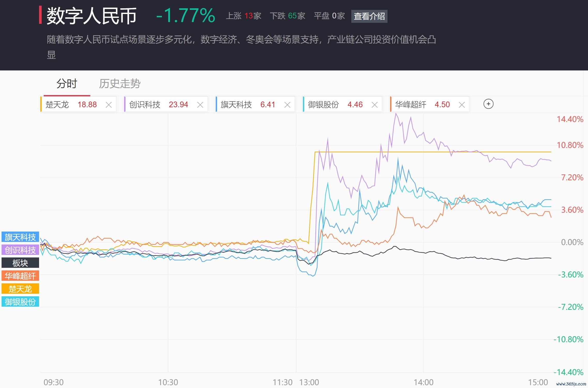The image size is (588, 388).
Task: Click 华峰超纤 orange legend label
Action: pyautogui.click(x=20, y=276)
